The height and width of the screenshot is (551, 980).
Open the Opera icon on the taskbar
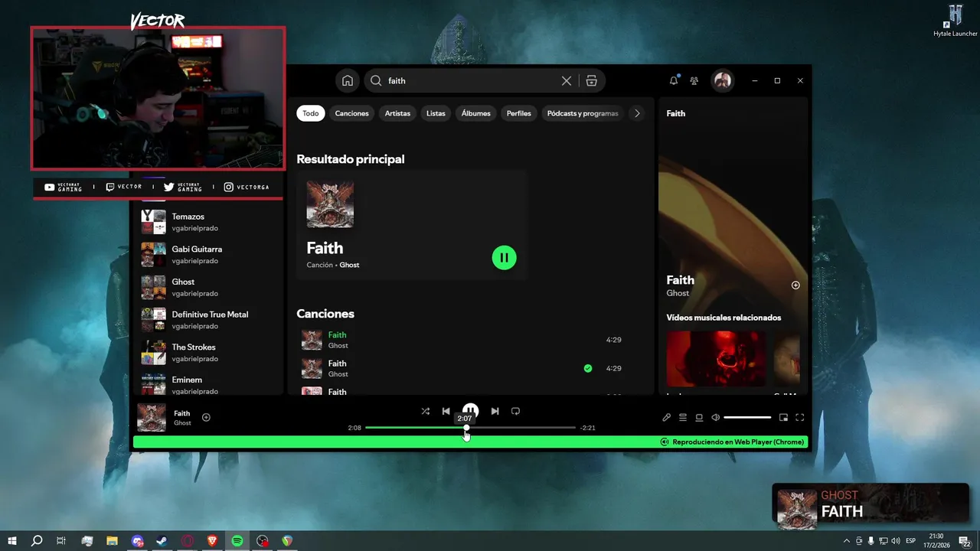point(187,541)
